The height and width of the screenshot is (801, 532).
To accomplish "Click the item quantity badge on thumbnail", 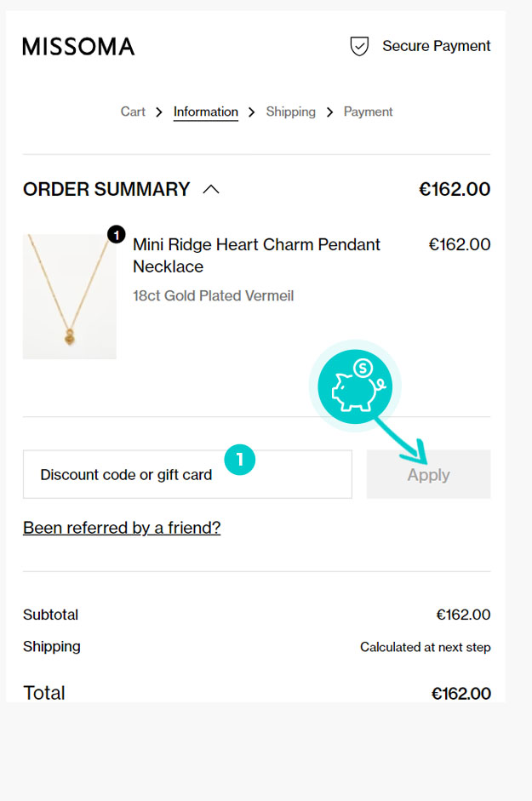I will (x=117, y=234).
